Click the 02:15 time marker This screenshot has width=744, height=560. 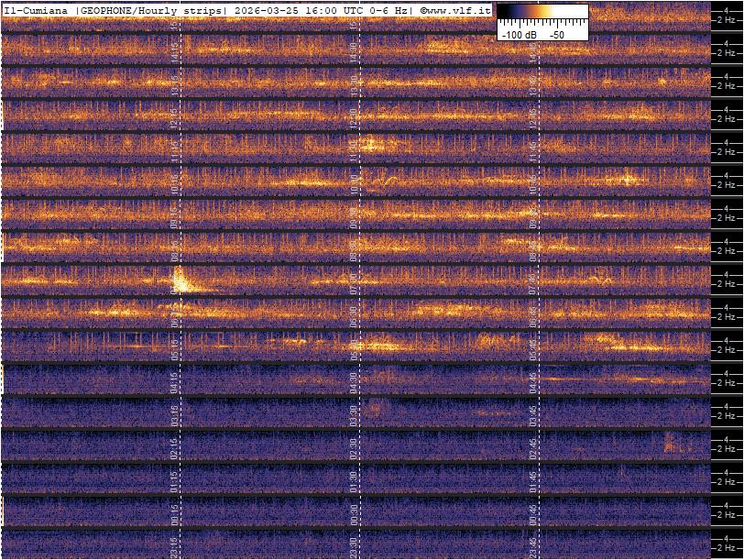tap(174, 448)
